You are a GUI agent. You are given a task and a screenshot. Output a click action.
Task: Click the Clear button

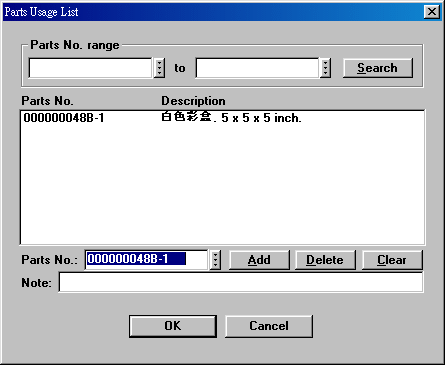tap(392, 260)
